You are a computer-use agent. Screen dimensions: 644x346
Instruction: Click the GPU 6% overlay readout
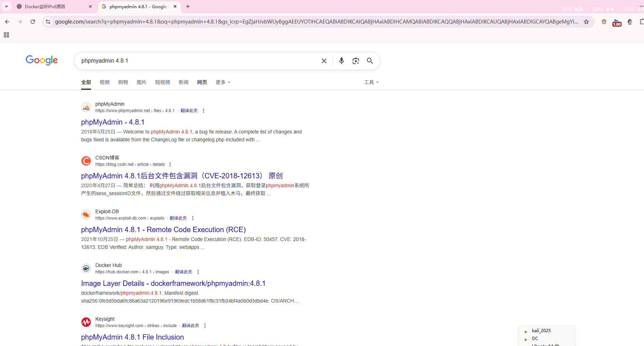click(603, 9)
